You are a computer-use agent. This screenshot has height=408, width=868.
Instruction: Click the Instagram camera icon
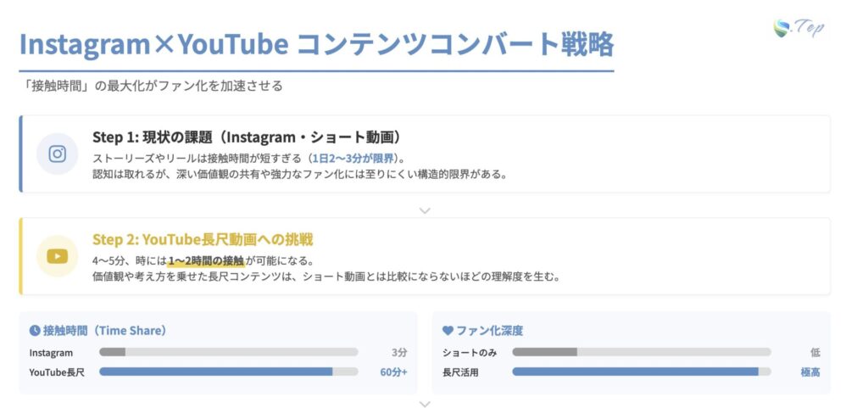point(58,154)
